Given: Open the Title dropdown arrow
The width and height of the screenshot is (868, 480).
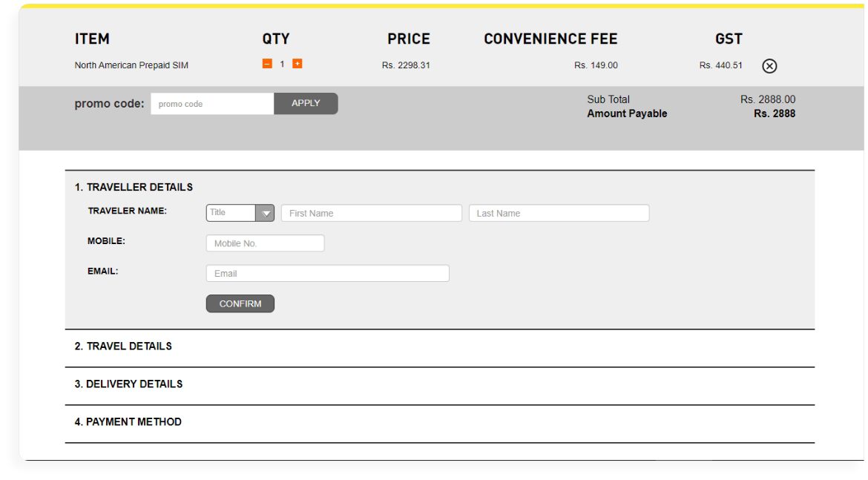Looking at the screenshot, I should tap(265, 213).
